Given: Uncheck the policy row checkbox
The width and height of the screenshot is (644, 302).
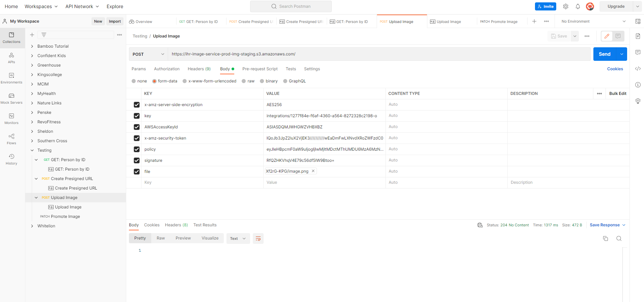Looking at the screenshot, I should tap(137, 149).
